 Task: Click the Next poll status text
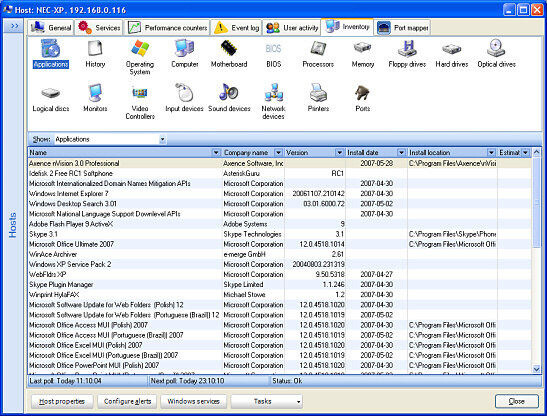click(187, 381)
